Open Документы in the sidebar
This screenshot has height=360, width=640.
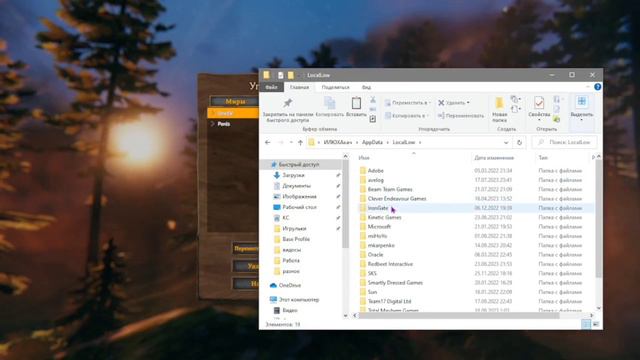pos(296,186)
